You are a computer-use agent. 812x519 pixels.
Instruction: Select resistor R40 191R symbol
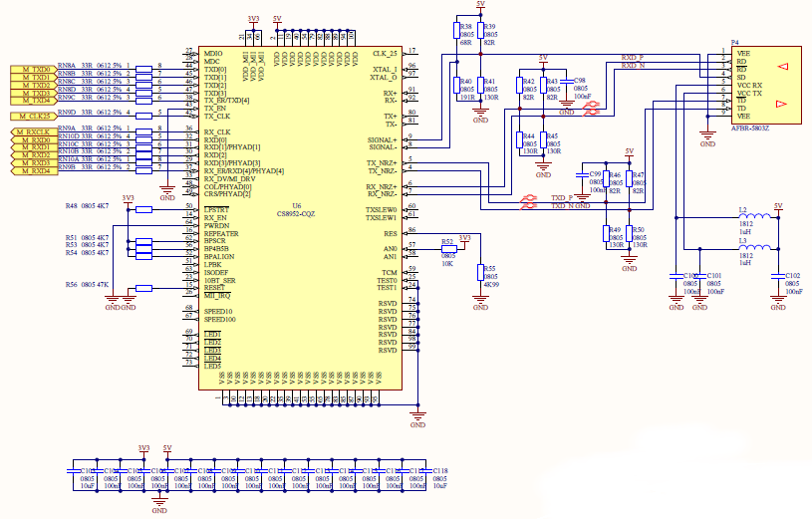pyautogui.click(x=456, y=85)
